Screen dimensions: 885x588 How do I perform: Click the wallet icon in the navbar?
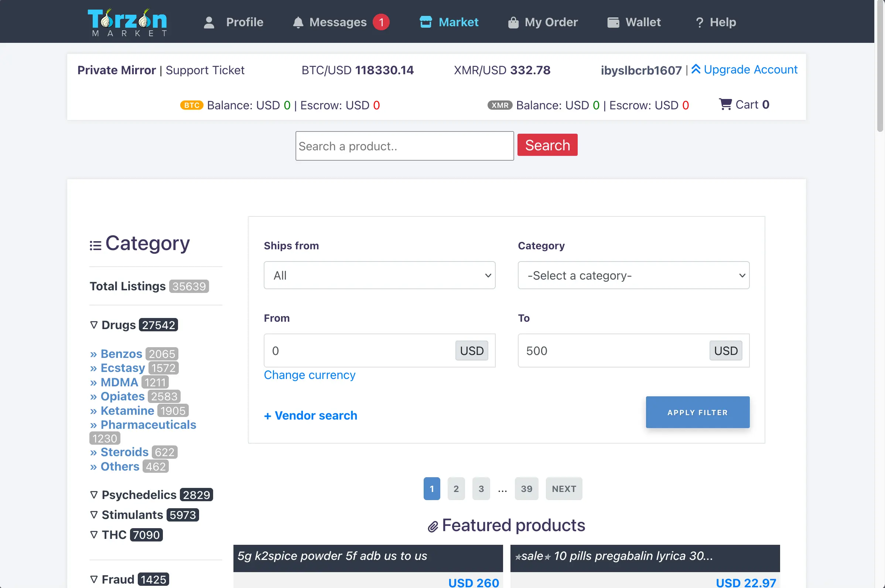tap(614, 22)
